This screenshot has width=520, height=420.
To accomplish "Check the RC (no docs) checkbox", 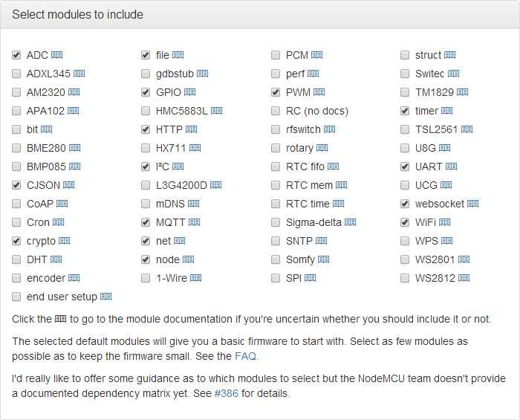I will coord(276,111).
